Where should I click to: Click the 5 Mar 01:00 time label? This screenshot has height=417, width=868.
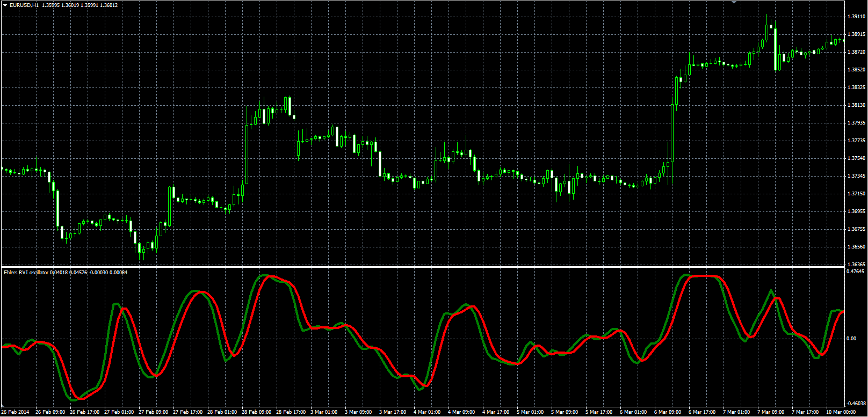click(530, 412)
